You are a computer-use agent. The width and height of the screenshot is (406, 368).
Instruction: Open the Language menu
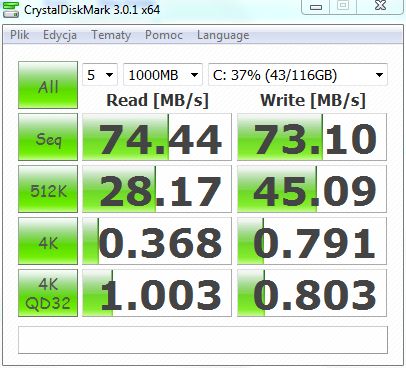point(223,35)
